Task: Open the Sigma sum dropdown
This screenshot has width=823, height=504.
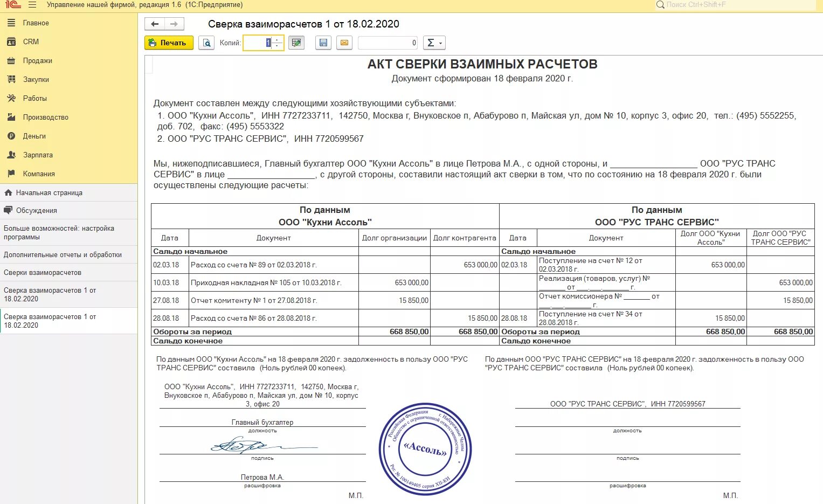Action: point(434,43)
